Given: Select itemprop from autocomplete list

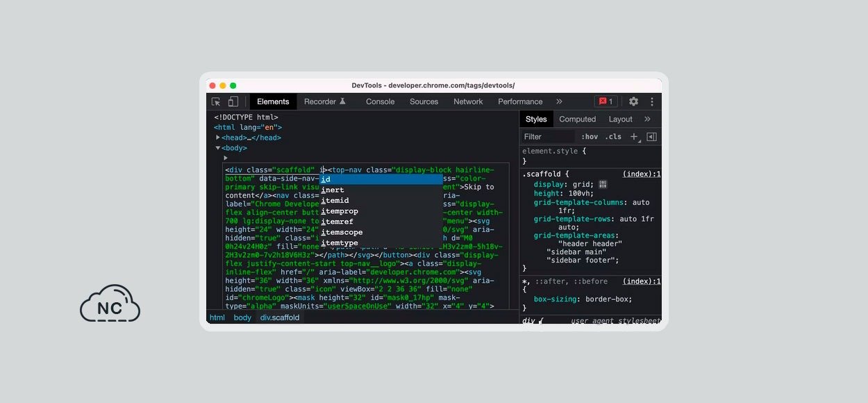Looking at the screenshot, I should pos(340,211).
